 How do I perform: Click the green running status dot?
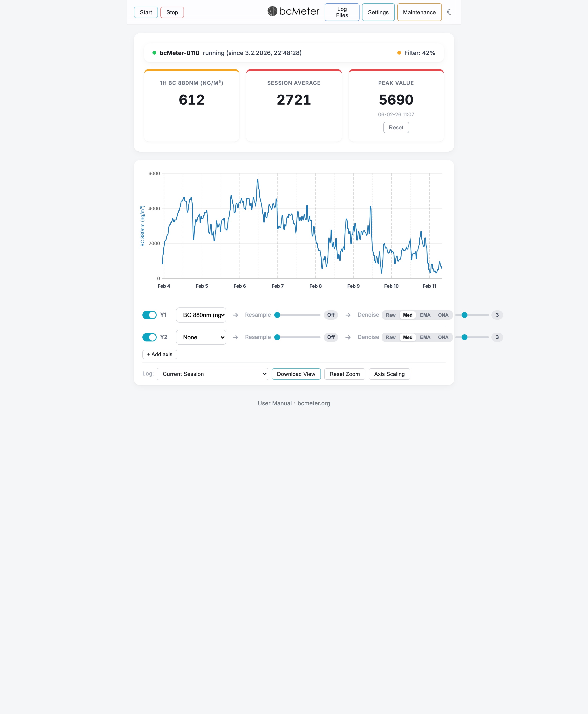pos(154,53)
